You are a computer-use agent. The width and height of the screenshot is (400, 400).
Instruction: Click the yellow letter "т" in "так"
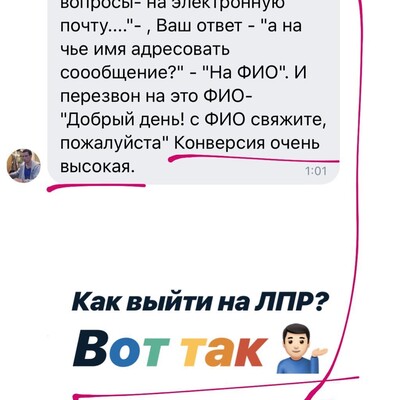point(196,353)
